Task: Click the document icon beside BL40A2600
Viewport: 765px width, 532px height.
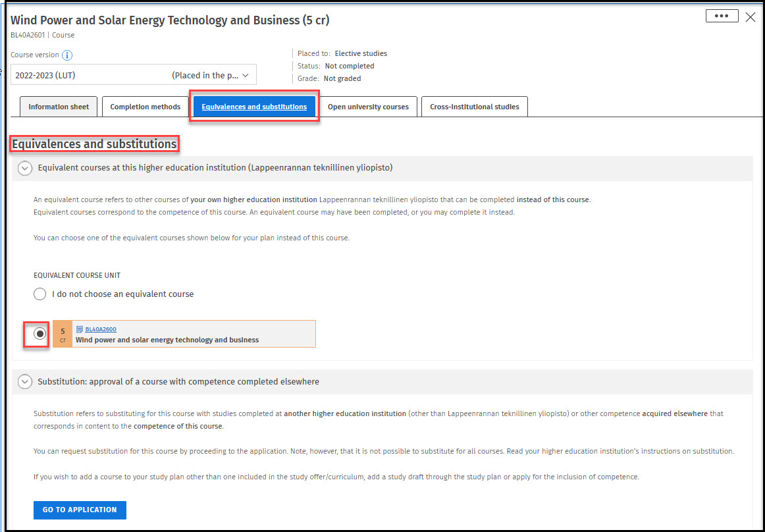Action: click(80, 329)
